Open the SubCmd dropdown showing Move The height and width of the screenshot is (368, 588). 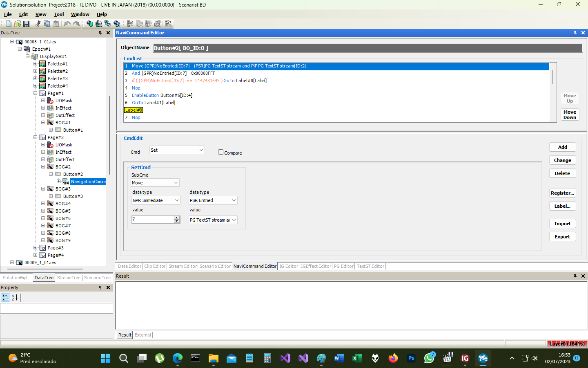pyautogui.click(x=155, y=183)
